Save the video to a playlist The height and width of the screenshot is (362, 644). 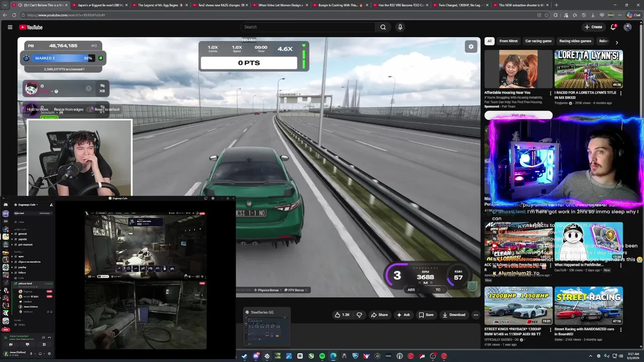coord(426,315)
